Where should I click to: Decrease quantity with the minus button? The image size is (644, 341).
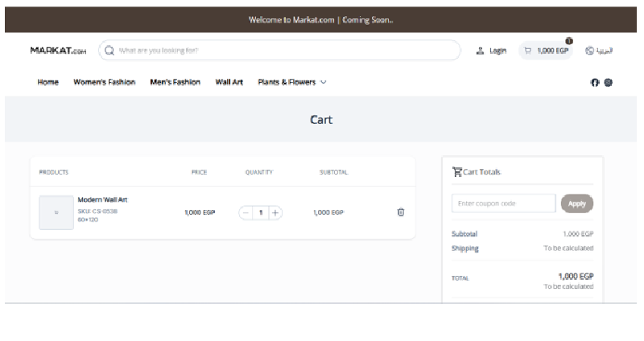click(x=246, y=212)
